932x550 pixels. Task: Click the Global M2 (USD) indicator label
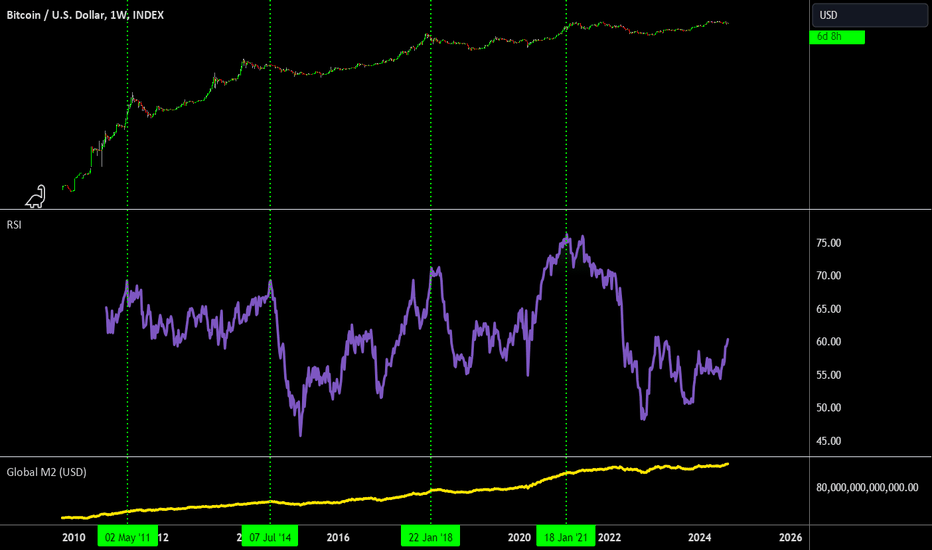pyautogui.click(x=46, y=472)
